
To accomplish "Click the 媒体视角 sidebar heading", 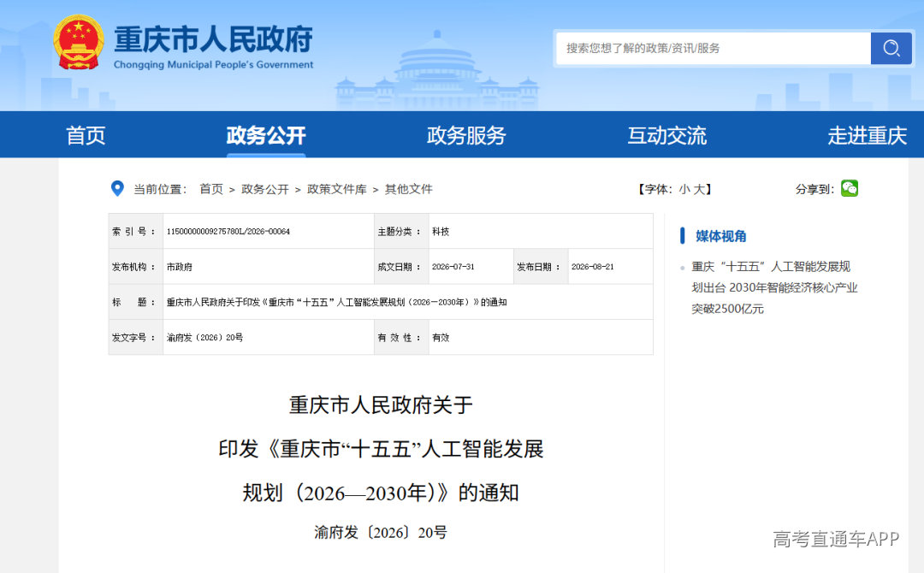I will pyautogui.click(x=720, y=236).
